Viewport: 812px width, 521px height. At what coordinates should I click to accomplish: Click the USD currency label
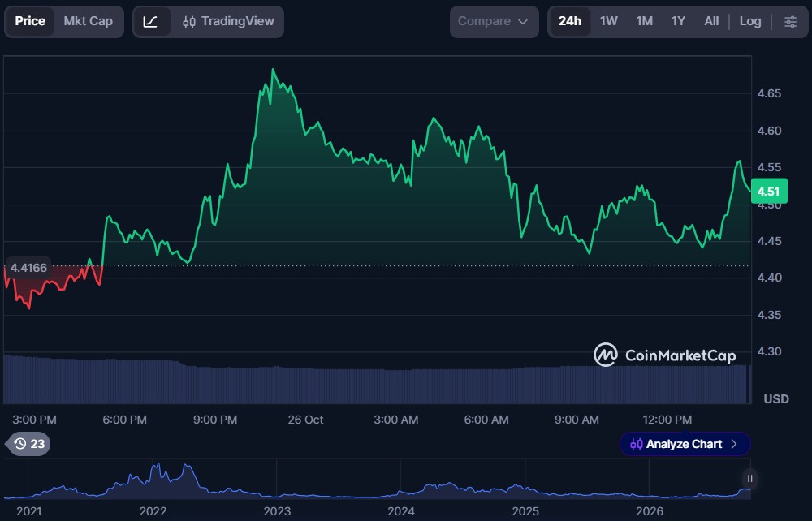775,399
